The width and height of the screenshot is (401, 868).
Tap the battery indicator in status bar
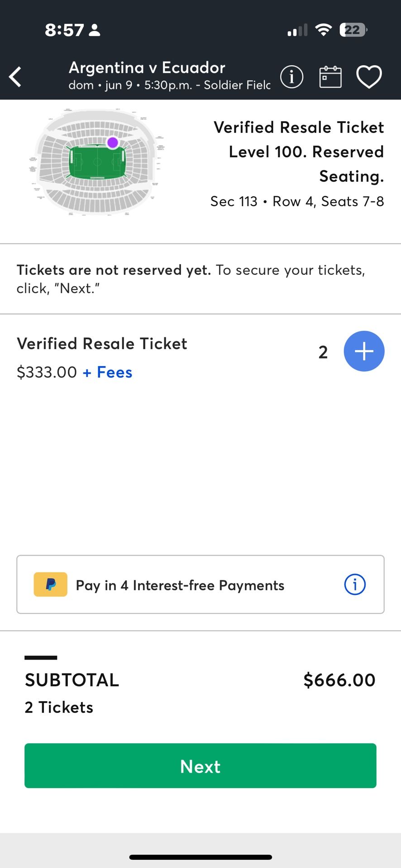[x=353, y=30]
